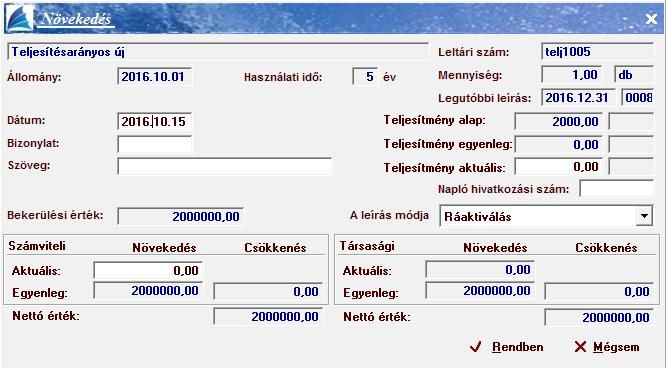Click the empty box right of Teljesítmény alap
666x370 pixels.
click(x=631, y=121)
